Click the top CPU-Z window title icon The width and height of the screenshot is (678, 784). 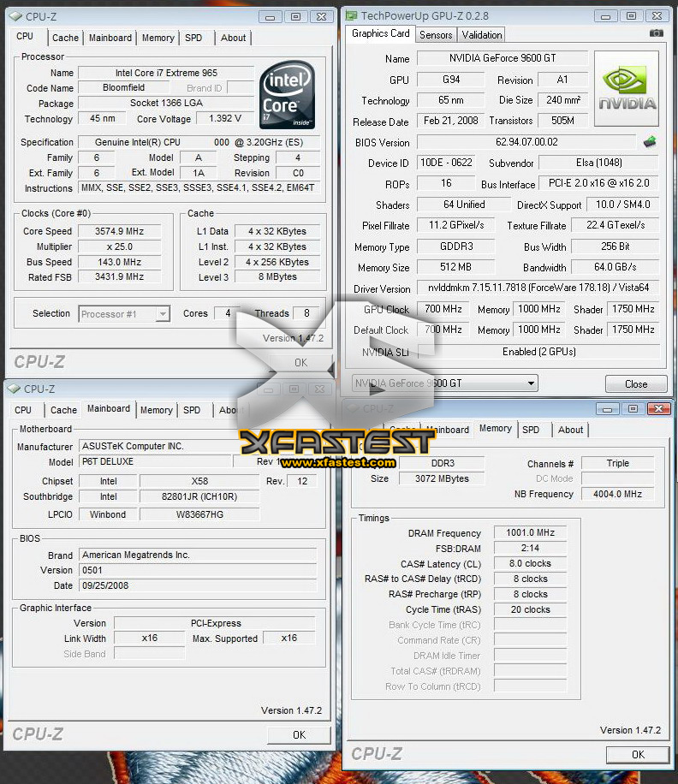[x=15, y=16]
